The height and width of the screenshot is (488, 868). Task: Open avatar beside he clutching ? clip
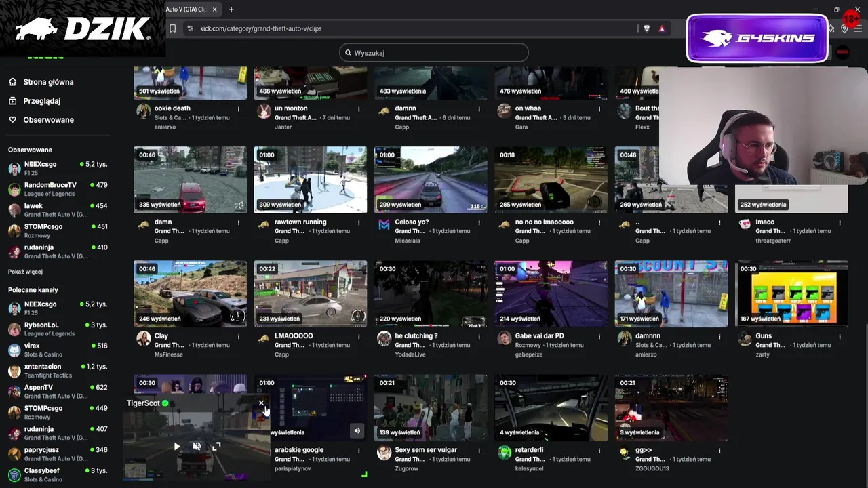point(384,339)
